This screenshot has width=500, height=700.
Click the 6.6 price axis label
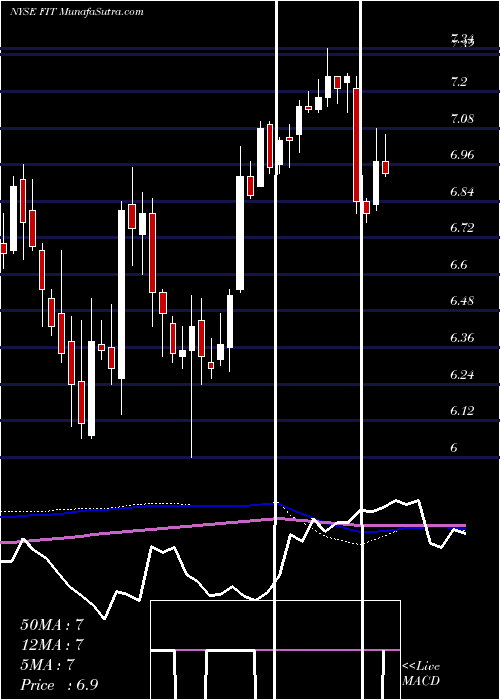click(459, 265)
